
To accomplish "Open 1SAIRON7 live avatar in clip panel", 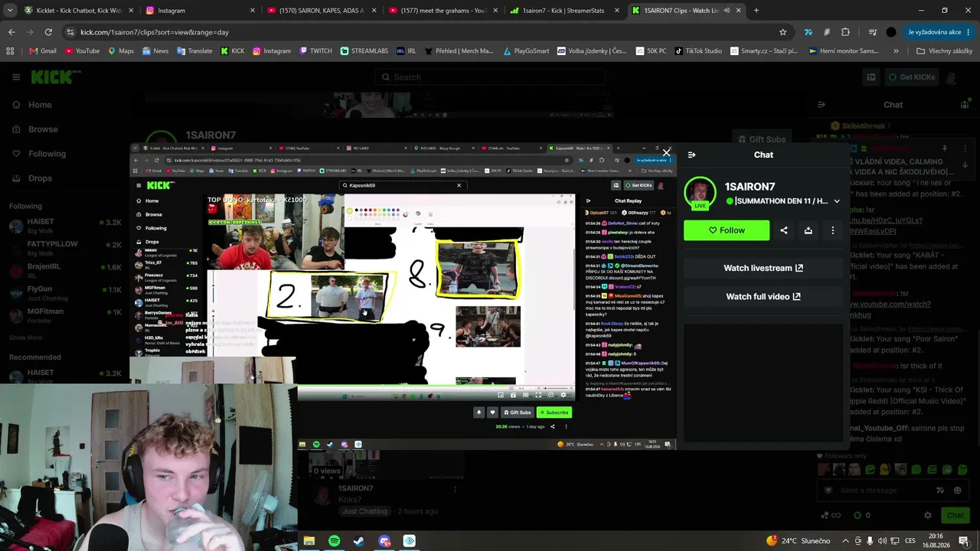I will [700, 194].
